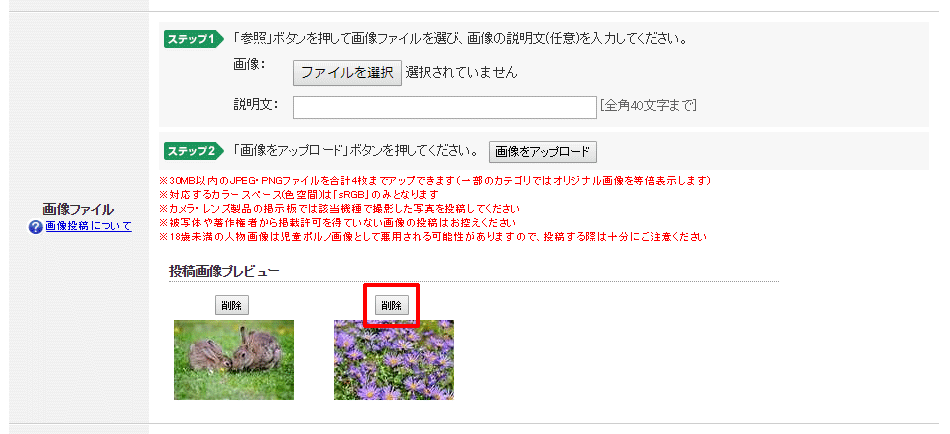Click the green ステップ2 badge
The height and width of the screenshot is (434, 950).
[193, 151]
